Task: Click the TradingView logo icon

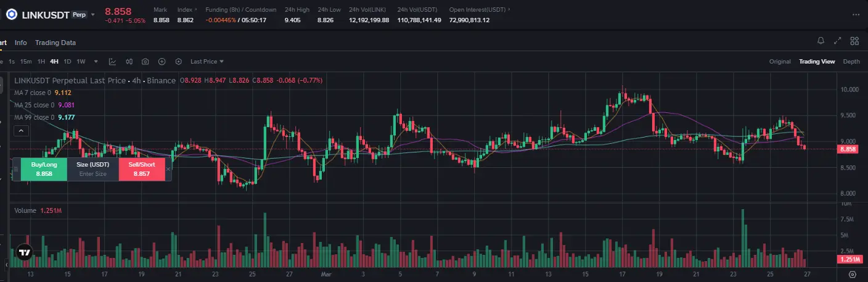Action: pos(25,252)
